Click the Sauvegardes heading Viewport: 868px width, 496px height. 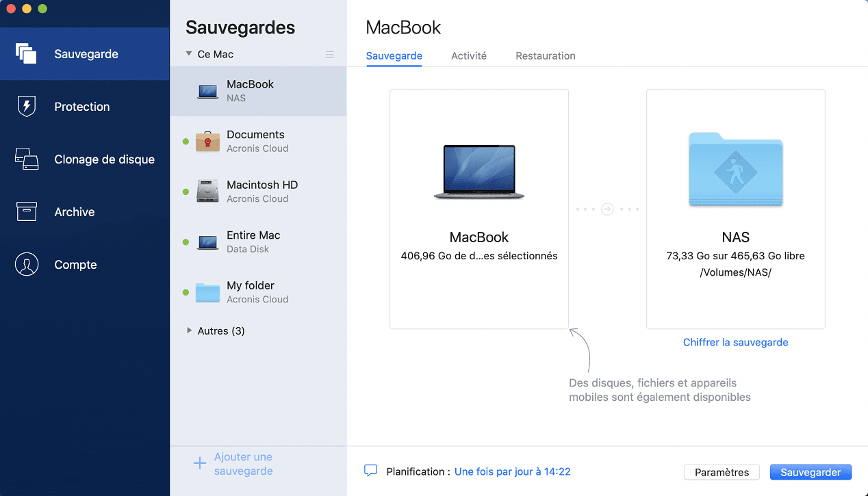tap(240, 27)
